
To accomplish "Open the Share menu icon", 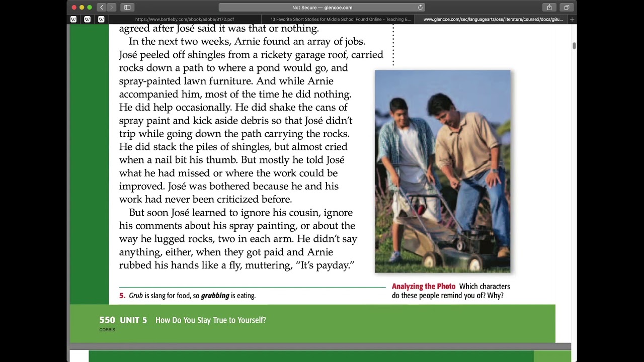I will pos(549,8).
